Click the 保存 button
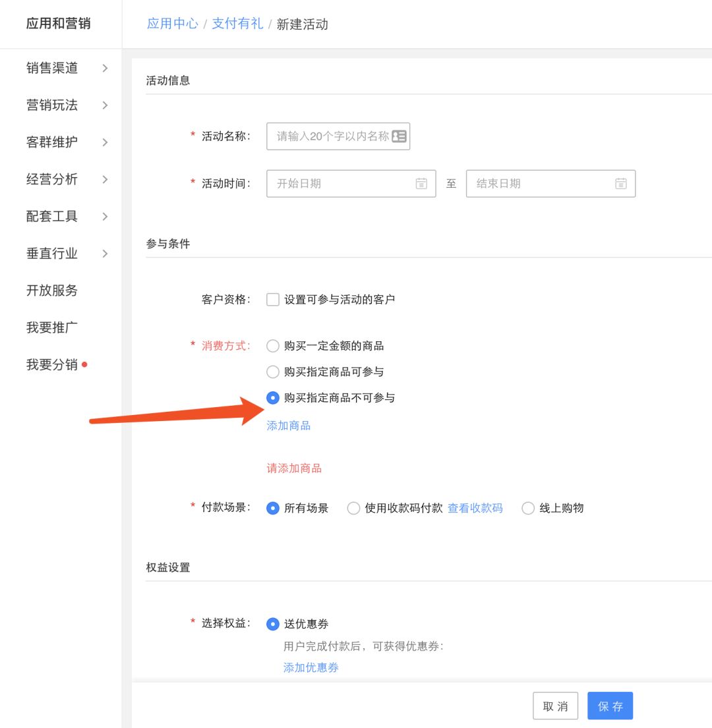Screen dimensions: 712x728 click(x=610, y=706)
